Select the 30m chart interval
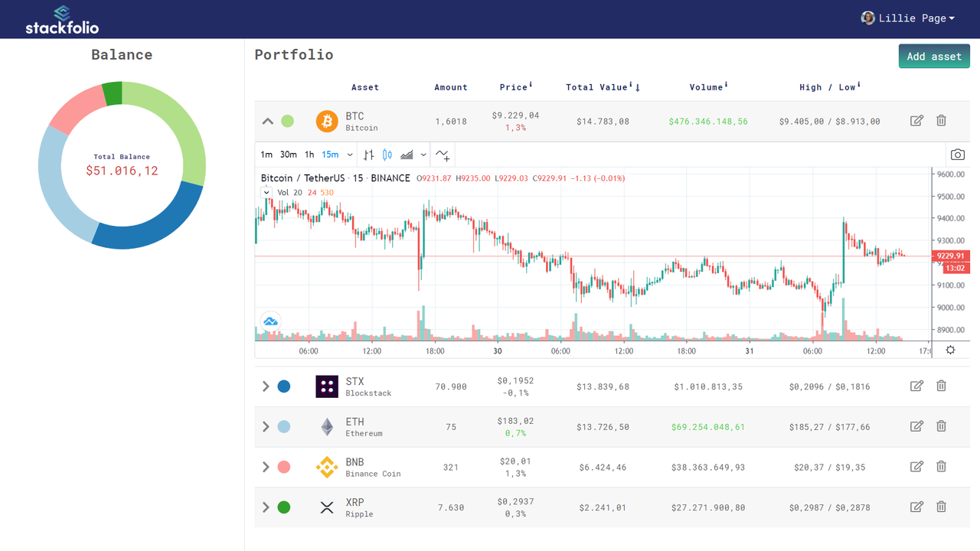The image size is (980, 551). click(288, 155)
